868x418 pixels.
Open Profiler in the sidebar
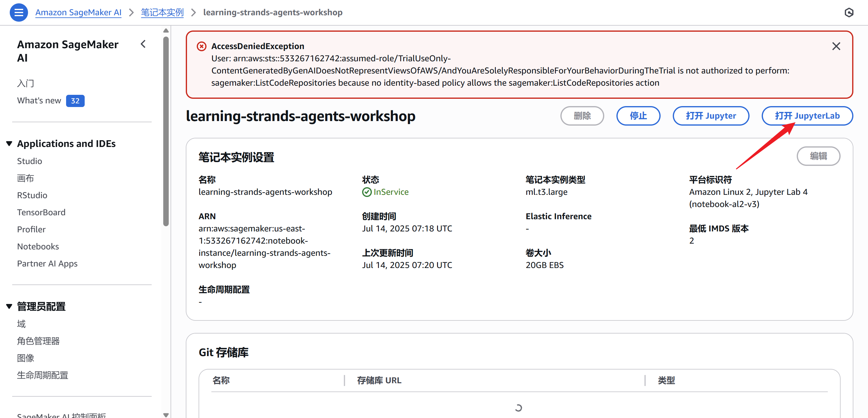(x=31, y=229)
